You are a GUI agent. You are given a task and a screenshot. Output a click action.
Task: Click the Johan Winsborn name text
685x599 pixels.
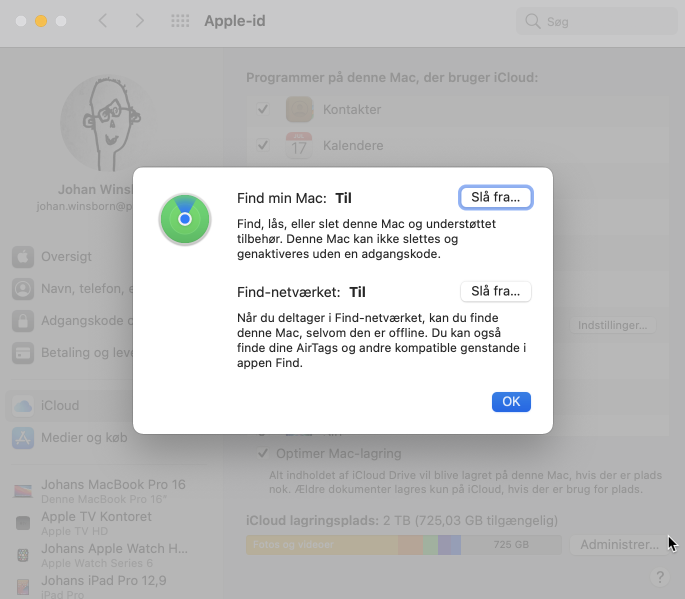(95, 189)
